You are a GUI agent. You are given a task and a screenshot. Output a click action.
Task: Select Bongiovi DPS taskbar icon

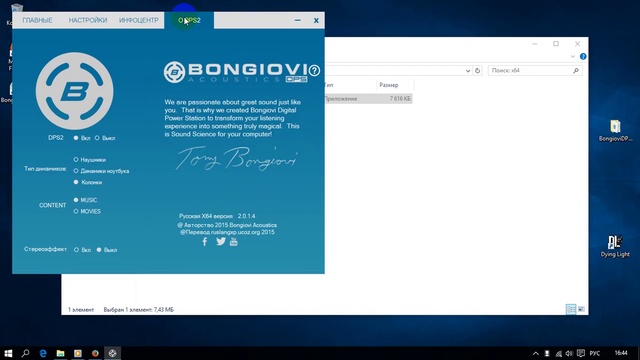[x=113, y=353]
